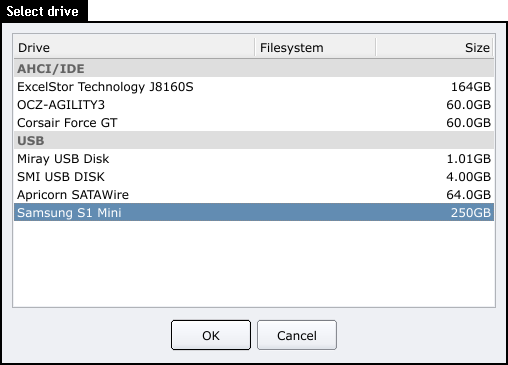508x365 pixels.
Task: Choose the Corsair Force GT drive
Action: (x=254, y=123)
